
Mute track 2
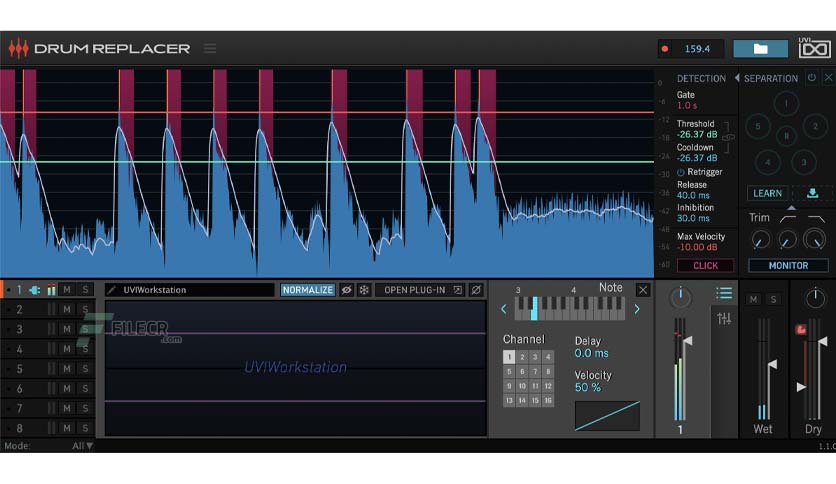tap(67, 309)
